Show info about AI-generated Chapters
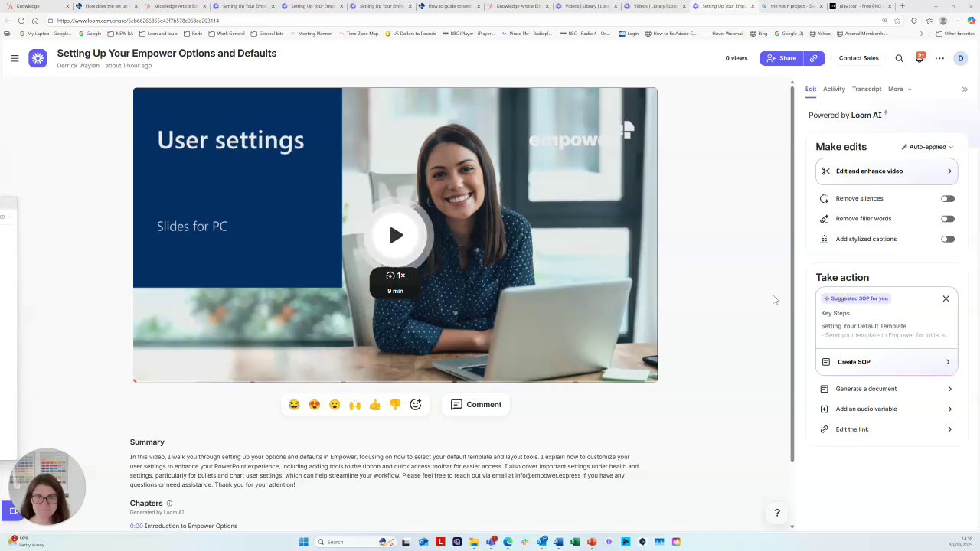The width and height of the screenshot is (980, 551). point(169,504)
